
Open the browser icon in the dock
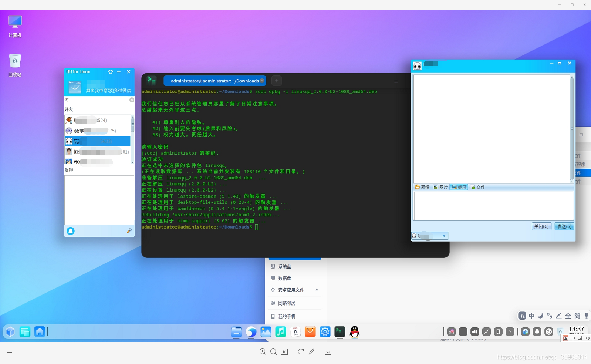[x=251, y=332]
